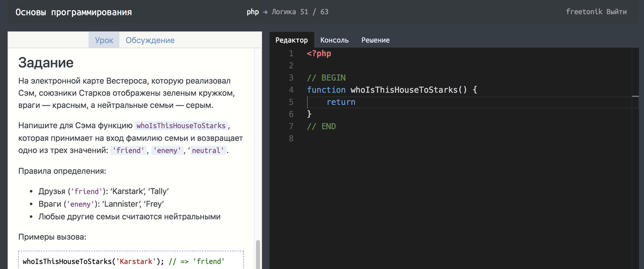
Task: Open the Решение tab
Action: 375,40
